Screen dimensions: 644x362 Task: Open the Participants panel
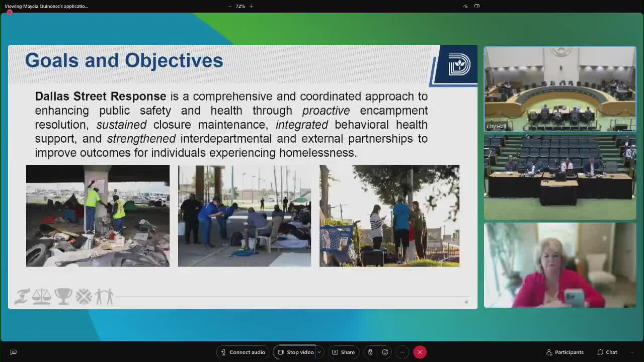[x=565, y=352]
